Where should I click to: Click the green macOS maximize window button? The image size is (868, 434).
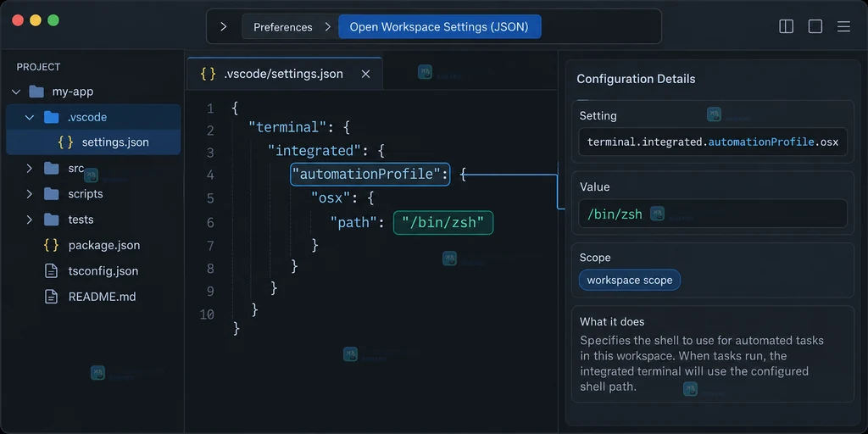coord(53,20)
